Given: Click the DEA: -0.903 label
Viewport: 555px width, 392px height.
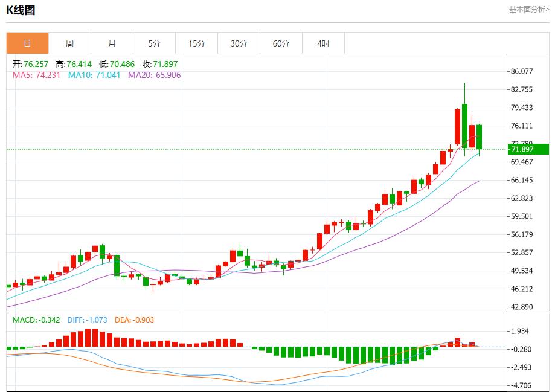Looking at the screenshot, I should tap(133, 320).
